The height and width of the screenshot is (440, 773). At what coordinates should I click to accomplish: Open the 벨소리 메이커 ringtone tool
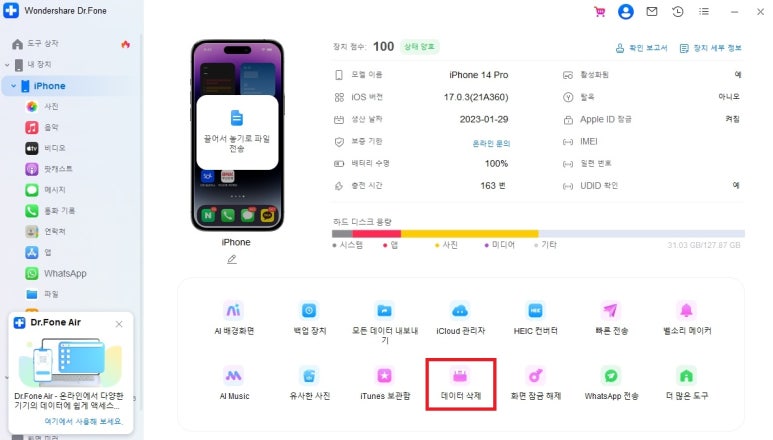pos(687,319)
